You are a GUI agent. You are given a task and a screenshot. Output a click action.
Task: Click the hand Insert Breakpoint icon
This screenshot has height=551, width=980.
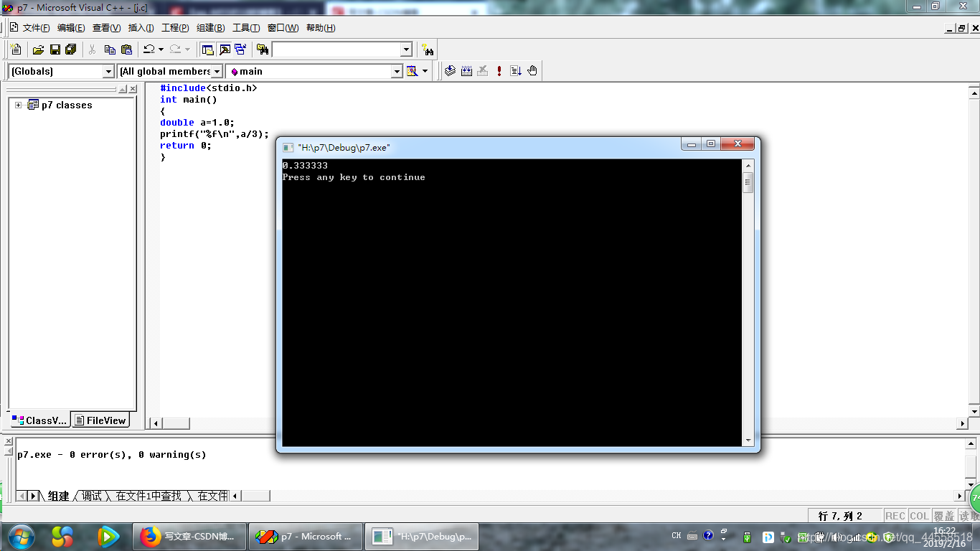pos(532,71)
